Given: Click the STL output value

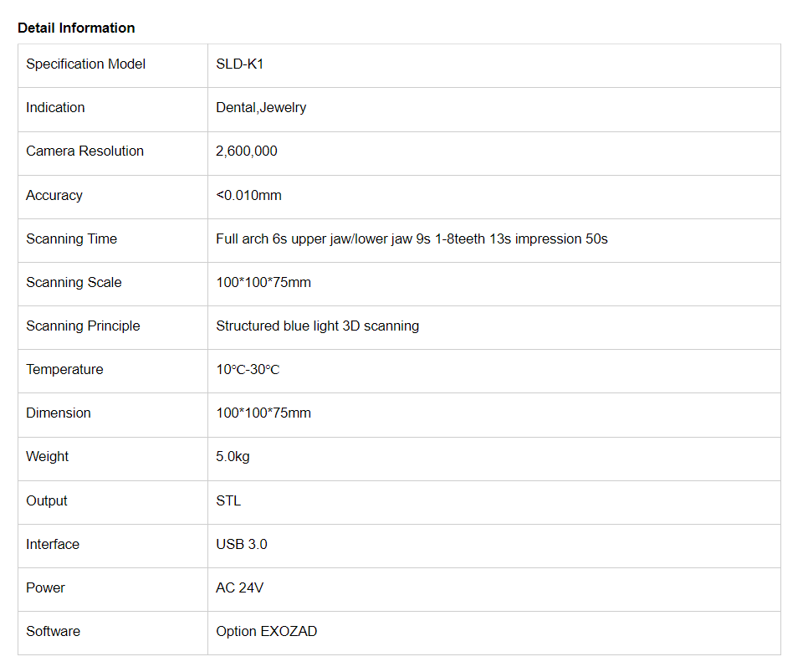Looking at the screenshot, I should 228,500.
